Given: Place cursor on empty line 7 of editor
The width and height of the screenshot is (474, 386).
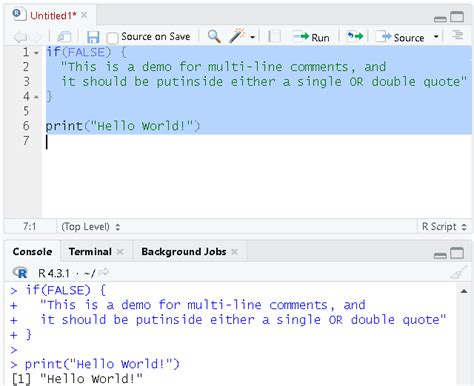Looking at the screenshot, I should [257, 141].
